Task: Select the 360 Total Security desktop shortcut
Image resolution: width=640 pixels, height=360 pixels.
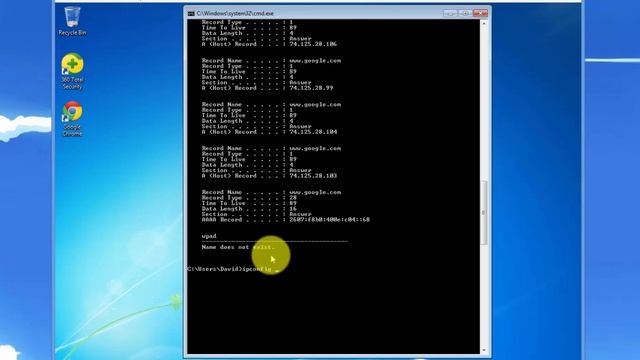Action: click(72, 71)
